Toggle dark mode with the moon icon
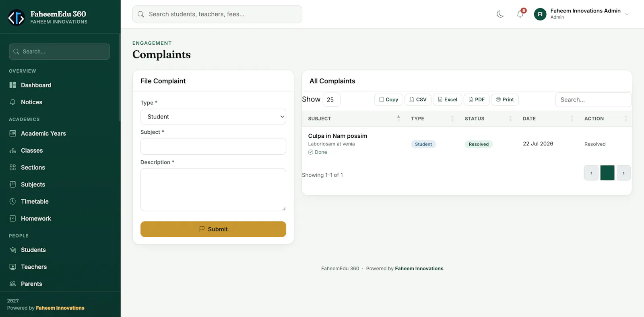 click(500, 14)
